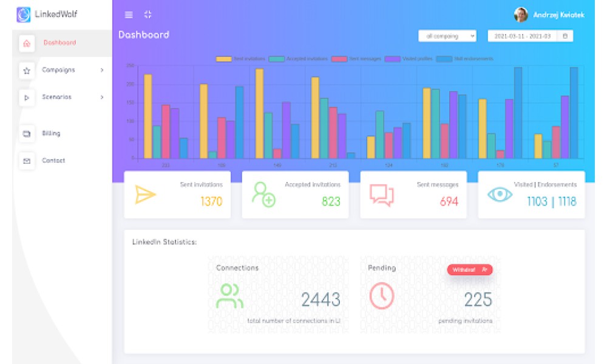The image size is (607, 364).
Task: Toggle Sent invitations yellow legend swatch
Action: point(224,59)
